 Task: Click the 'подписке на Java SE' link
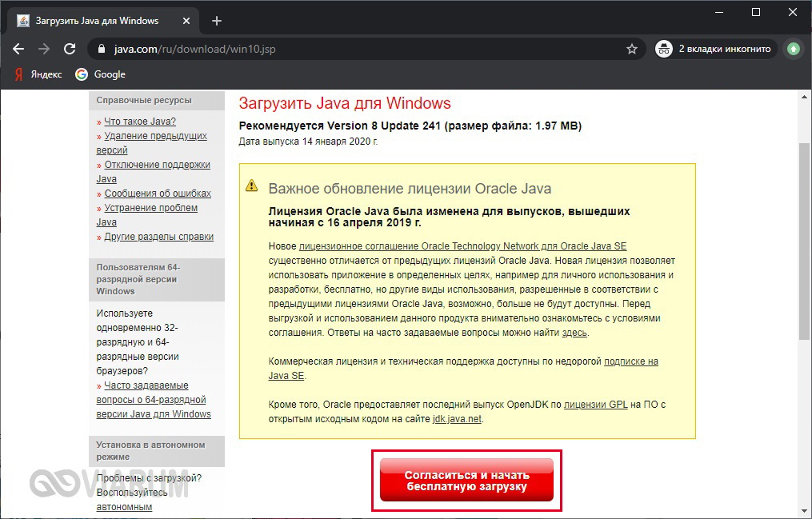[x=630, y=361]
